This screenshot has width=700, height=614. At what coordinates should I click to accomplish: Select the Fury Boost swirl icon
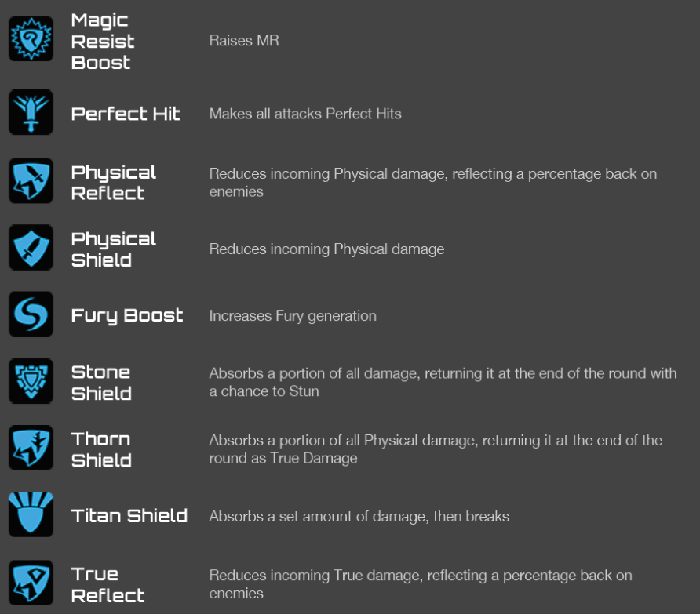pyautogui.click(x=31, y=314)
